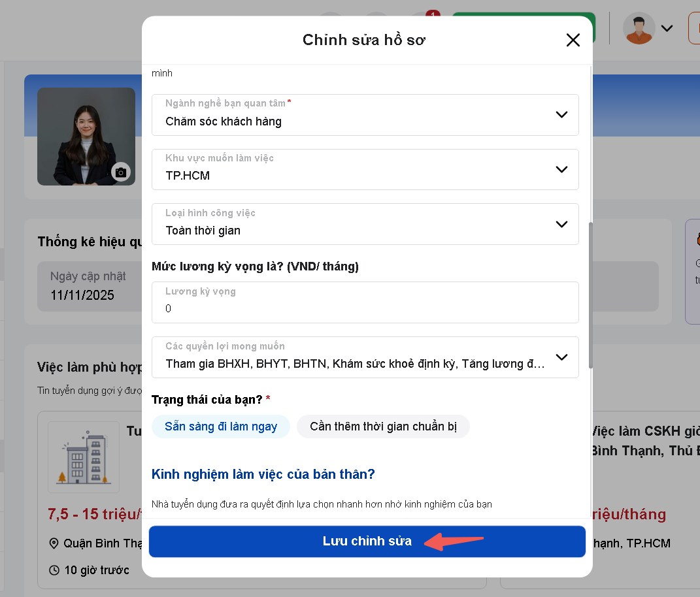The width and height of the screenshot is (700, 597).
Task: Open the Khu vực muốn làm việc dropdown
Action: pos(365,169)
